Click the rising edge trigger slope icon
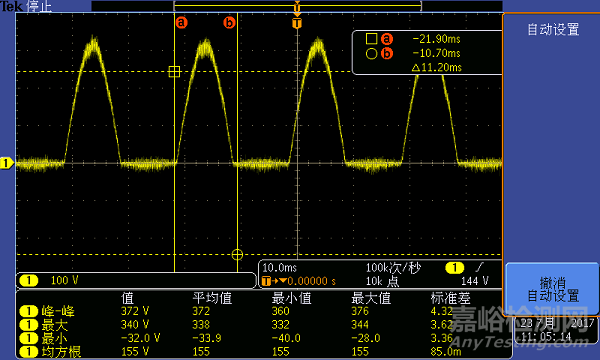The image size is (600, 360). point(479,267)
